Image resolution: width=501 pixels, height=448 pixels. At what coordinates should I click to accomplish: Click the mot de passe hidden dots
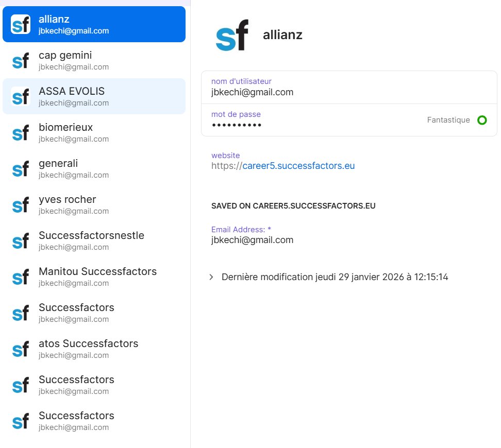click(x=237, y=125)
